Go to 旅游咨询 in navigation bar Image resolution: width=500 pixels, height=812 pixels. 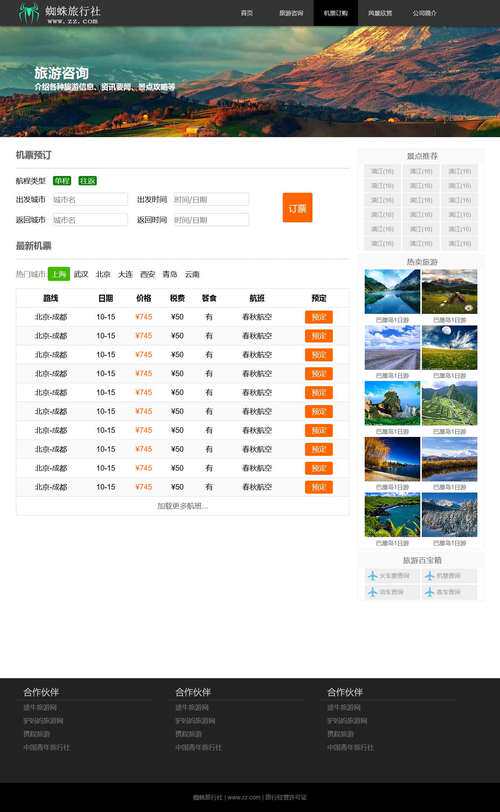tap(291, 13)
